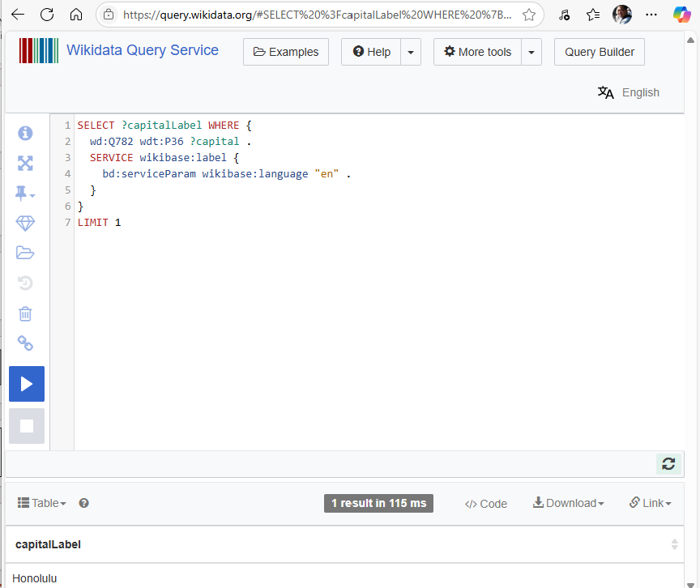Run the SPARQL query with play button
Screen dimensions: 700x588
(x=27, y=384)
